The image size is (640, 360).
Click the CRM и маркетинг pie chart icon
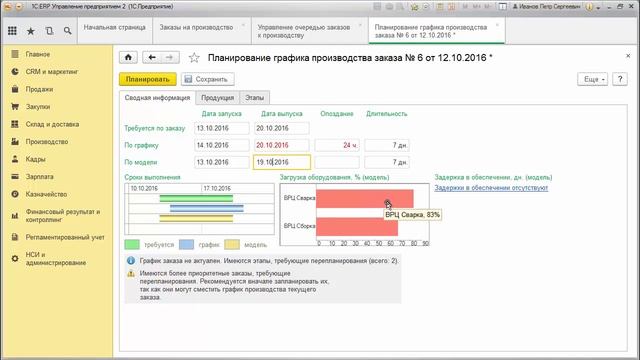(x=15, y=71)
